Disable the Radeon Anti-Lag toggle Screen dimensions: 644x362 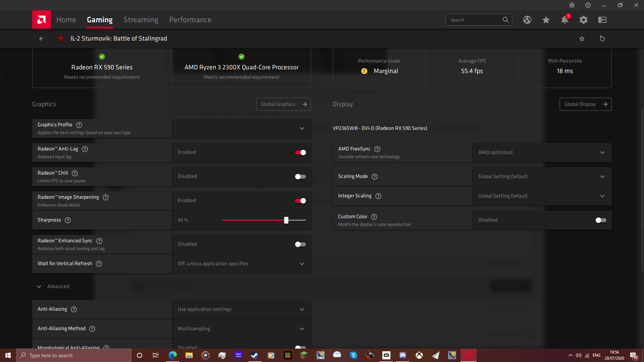tap(300, 153)
